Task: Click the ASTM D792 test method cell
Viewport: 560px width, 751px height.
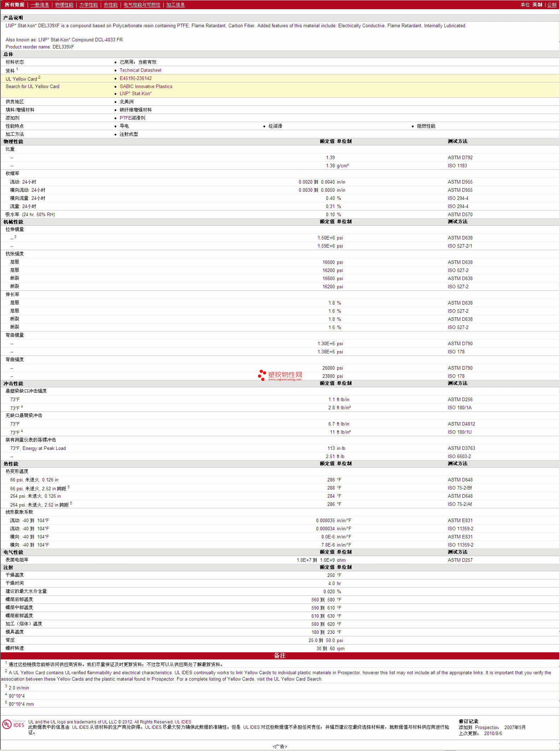Action: pyautogui.click(x=460, y=158)
